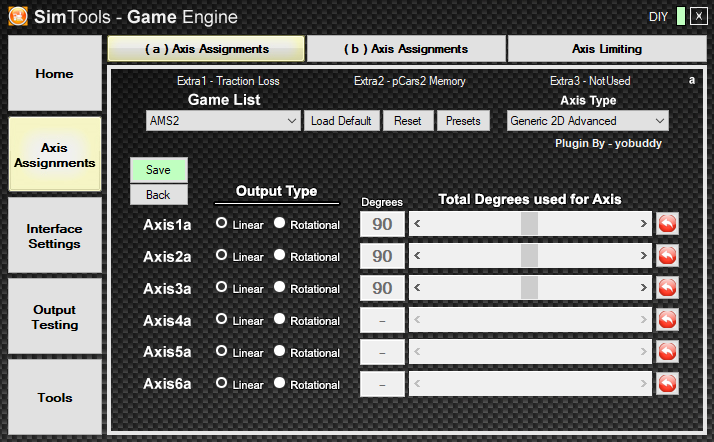Open the Presets menu button
Viewport: 714px width, 442px height.
click(463, 121)
